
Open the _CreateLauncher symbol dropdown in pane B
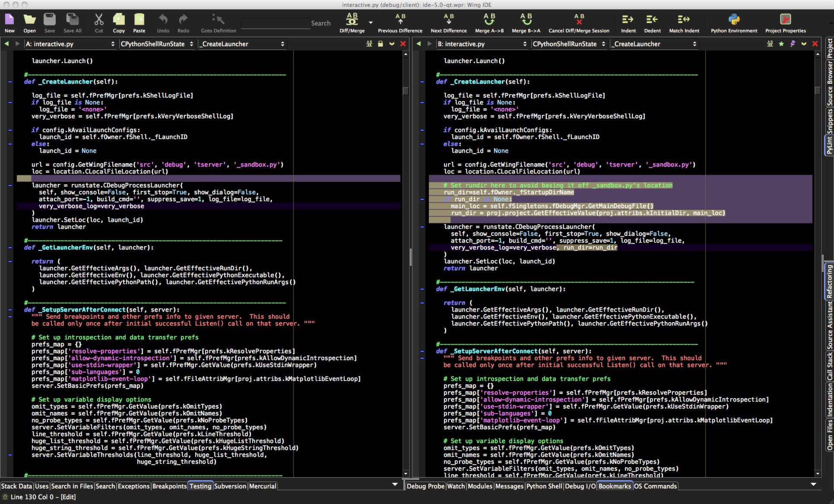point(653,44)
